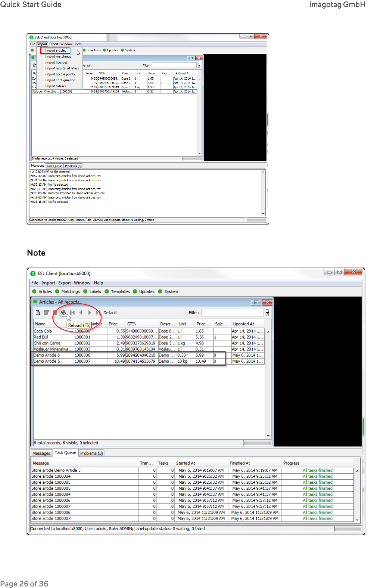
Task: Open Export menu in the Note screenshot
Action: click(65, 283)
